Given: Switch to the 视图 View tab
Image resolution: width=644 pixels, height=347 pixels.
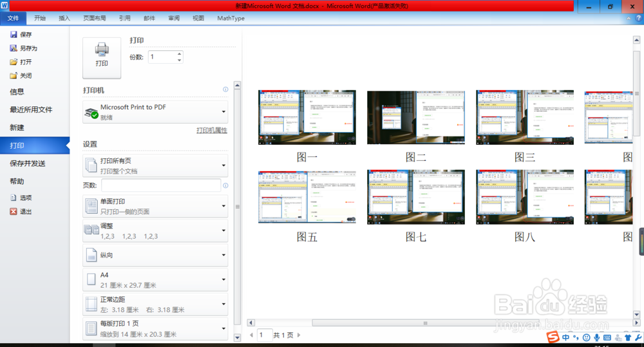Looking at the screenshot, I should tap(198, 18).
